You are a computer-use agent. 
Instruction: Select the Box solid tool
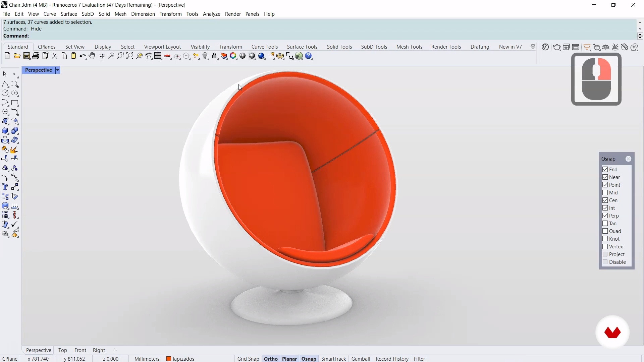(5, 131)
